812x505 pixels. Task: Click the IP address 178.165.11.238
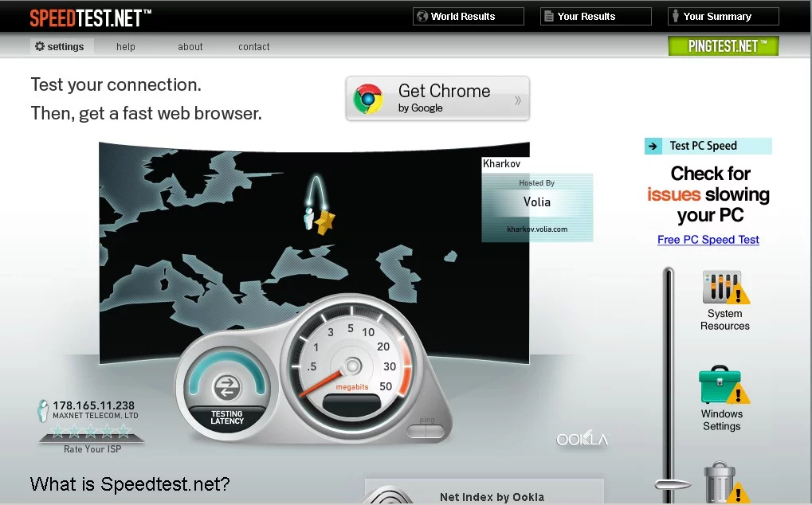point(93,405)
